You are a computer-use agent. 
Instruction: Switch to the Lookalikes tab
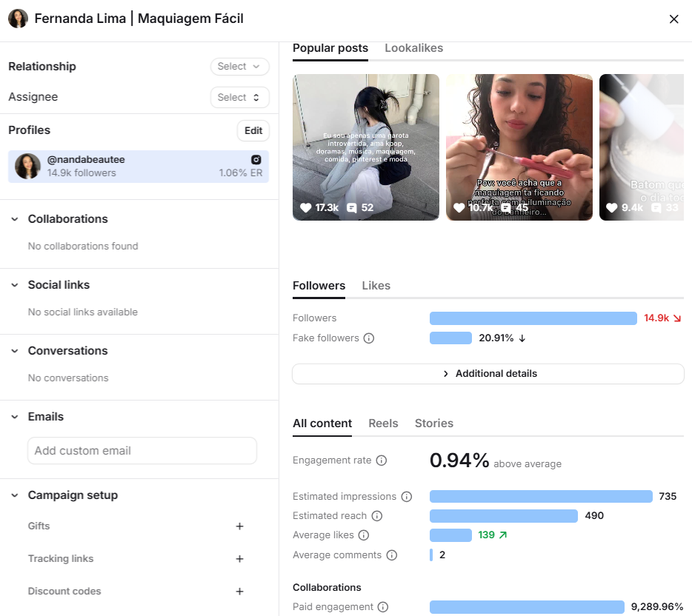click(x=413, y=48)
